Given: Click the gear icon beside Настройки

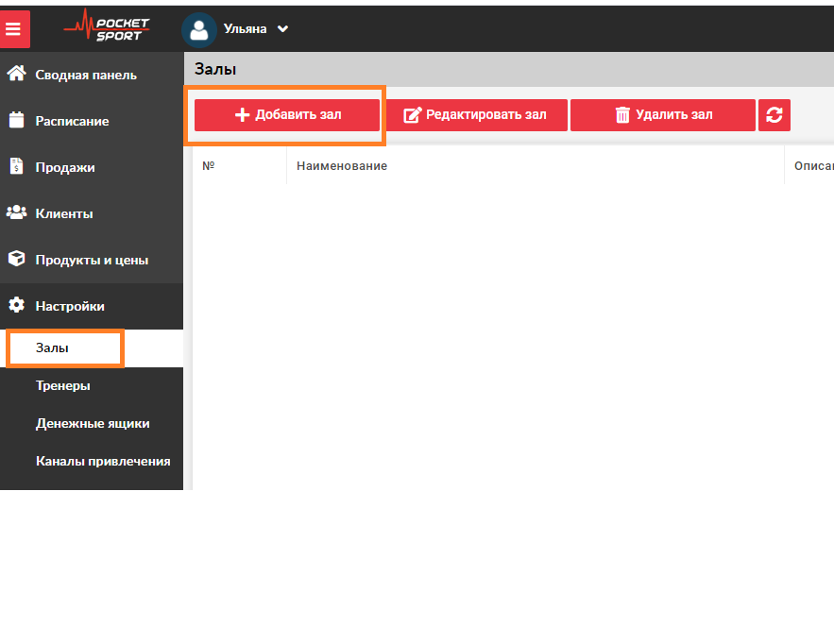Looking at the screenshot, I should (x=16, y=306).
